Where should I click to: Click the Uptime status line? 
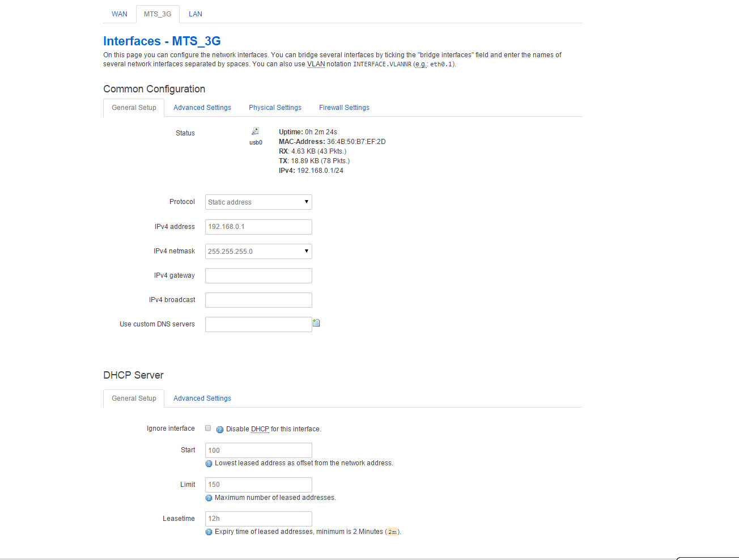coord(308,132)
